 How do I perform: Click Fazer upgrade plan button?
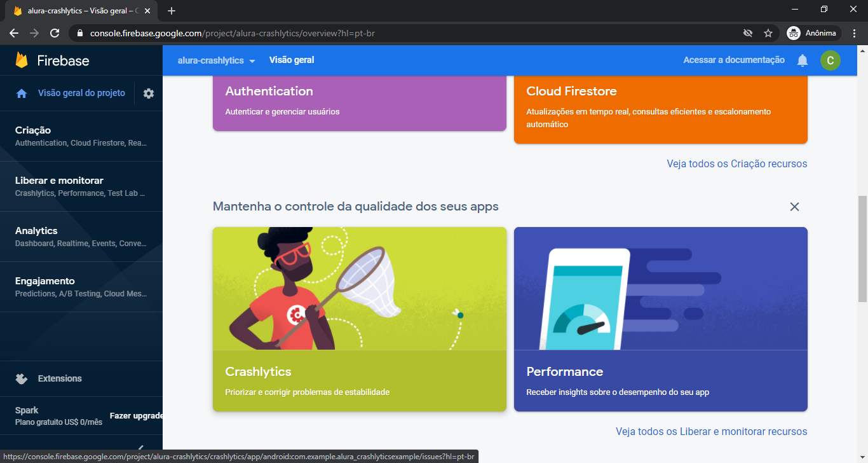[x=136, y=416]
